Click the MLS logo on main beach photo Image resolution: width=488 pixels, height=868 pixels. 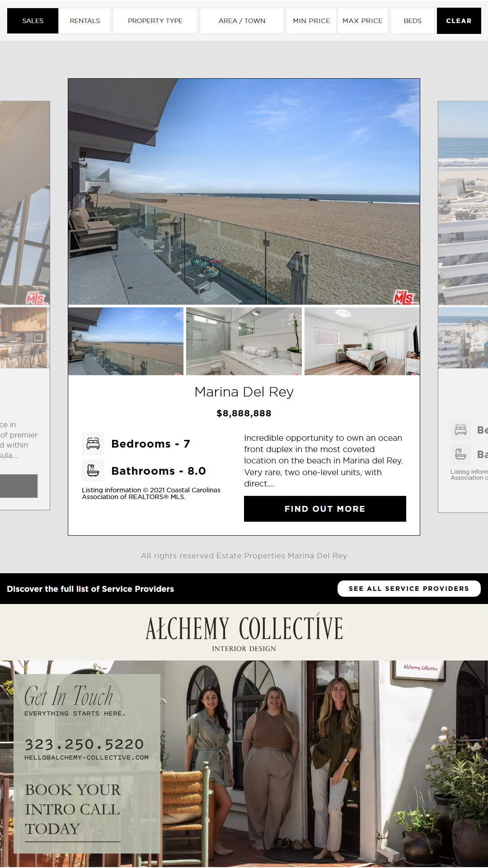click(404, 297)
